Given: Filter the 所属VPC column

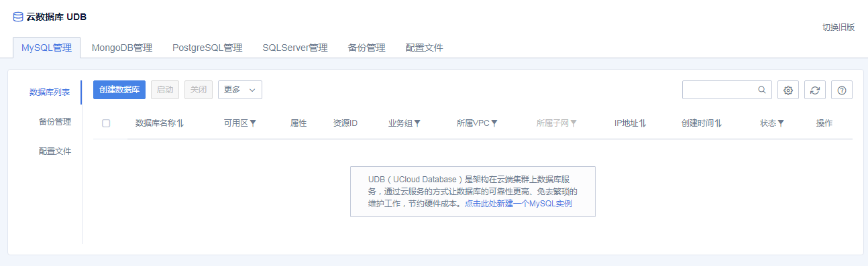Looking at the screenshot, I should [x=494, y=123].
